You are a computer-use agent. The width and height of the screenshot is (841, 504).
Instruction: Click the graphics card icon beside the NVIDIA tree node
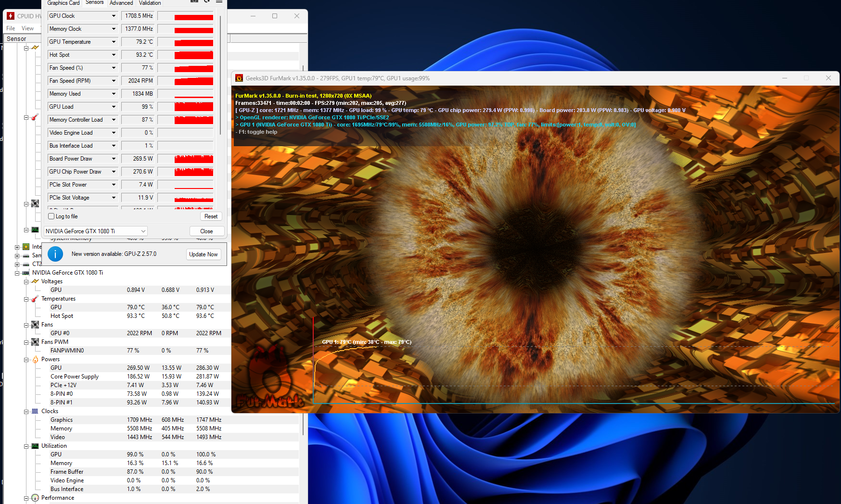(26, 273)
